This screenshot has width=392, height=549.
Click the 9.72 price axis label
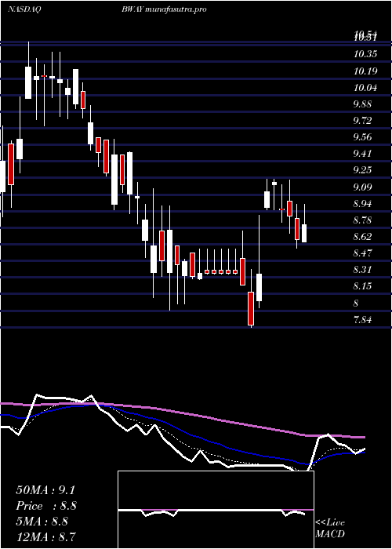point(362,121)
